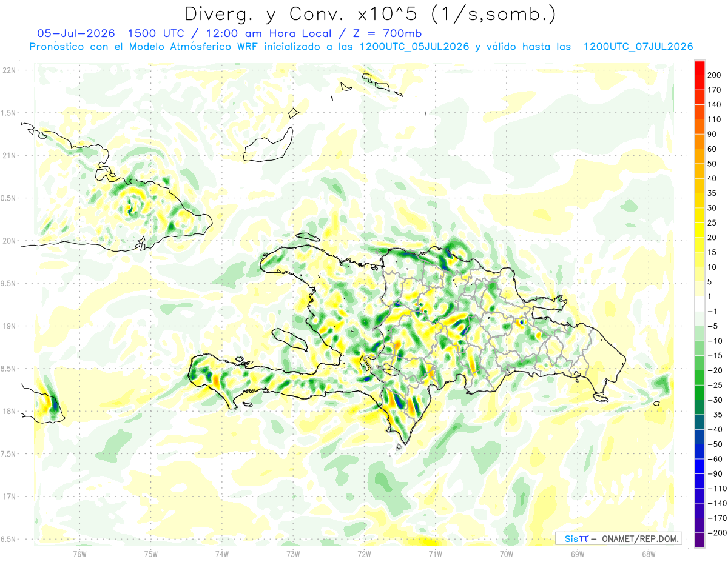Select the '75W' longitude label
The height and width of the screenshot is (562, 728).
[x=151, y=554]
